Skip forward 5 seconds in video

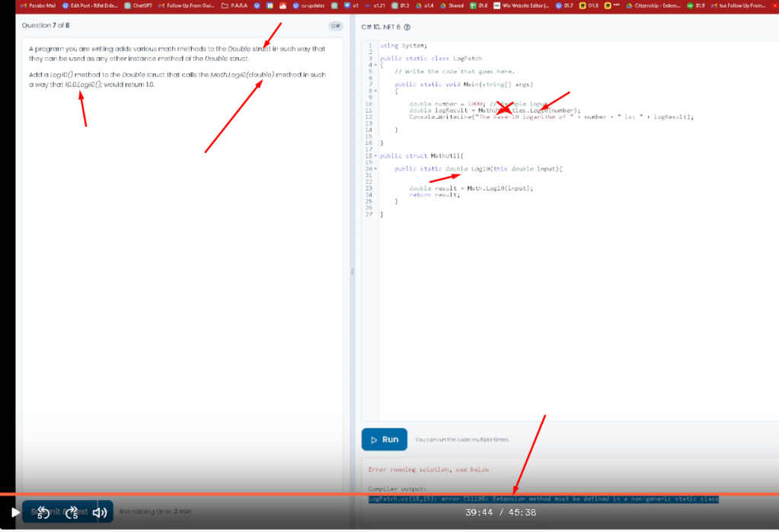pyautogui.click(x=72, y=512)
